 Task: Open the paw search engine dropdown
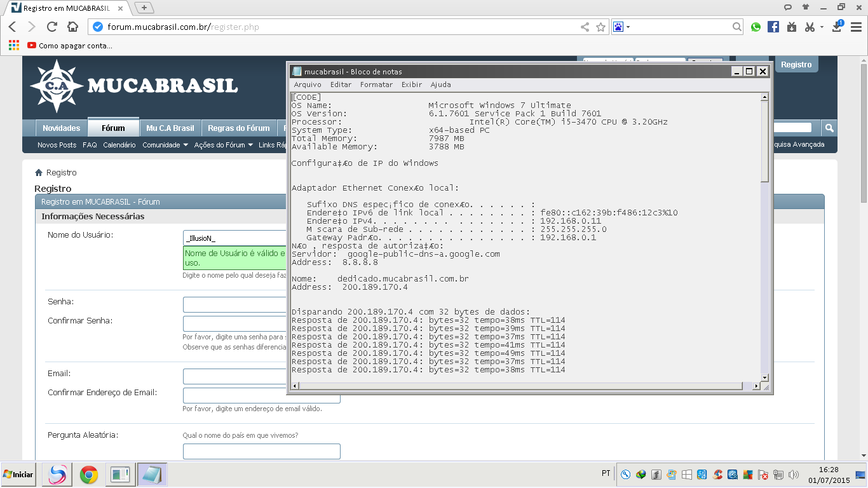point(621,27)
